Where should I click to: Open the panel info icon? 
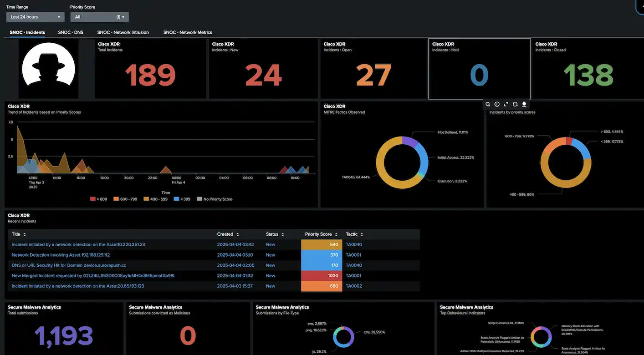[x=497, y=104]
